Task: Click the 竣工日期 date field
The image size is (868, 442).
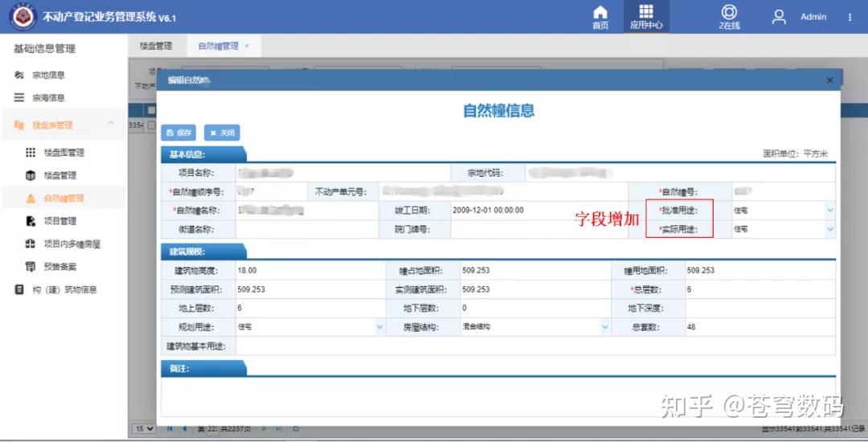Action: pos(539,211)
